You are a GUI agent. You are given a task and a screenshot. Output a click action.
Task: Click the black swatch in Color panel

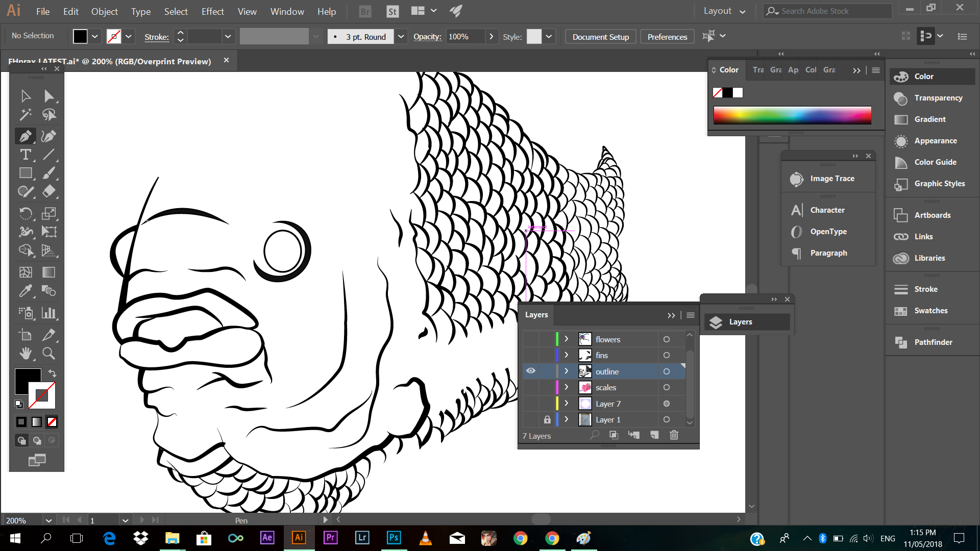(x=727, y=92)
